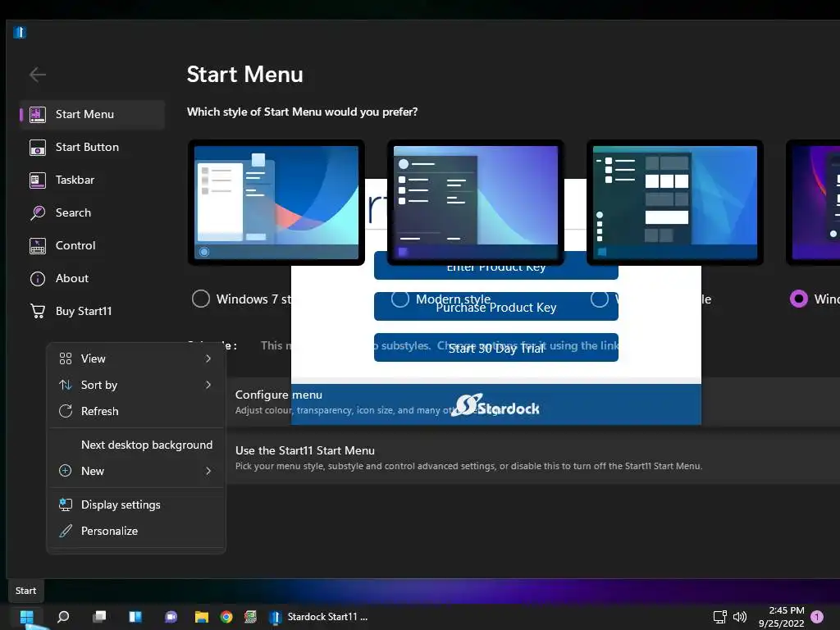Screen dimensions: 840x630
Task: Click the volume speaker tray icon
Action: click(740, 617)
